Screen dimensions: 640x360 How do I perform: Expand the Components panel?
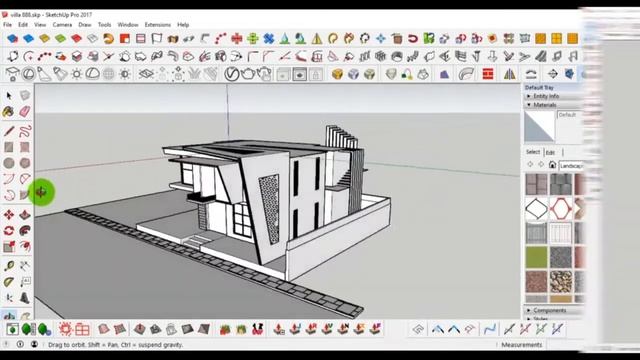point(553,310)
